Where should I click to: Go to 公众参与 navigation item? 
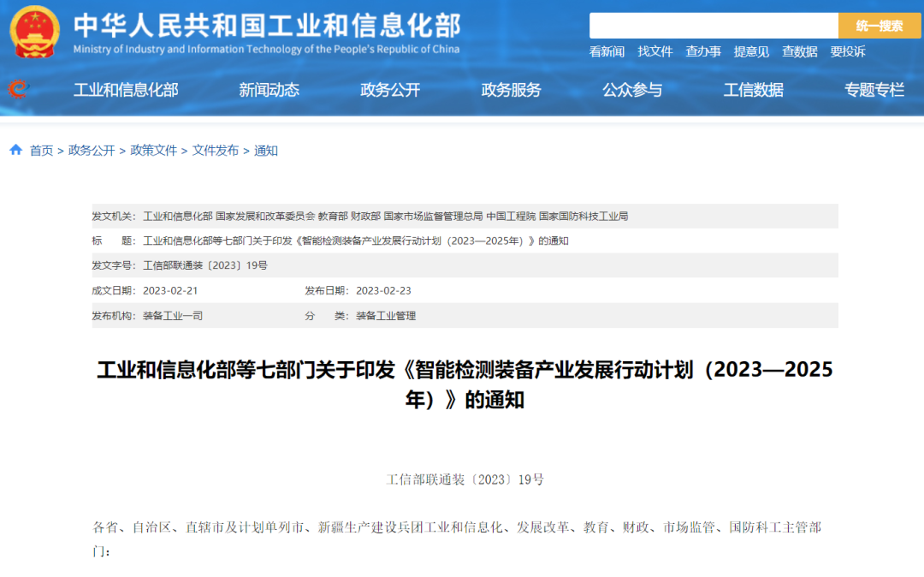point(632,90)
